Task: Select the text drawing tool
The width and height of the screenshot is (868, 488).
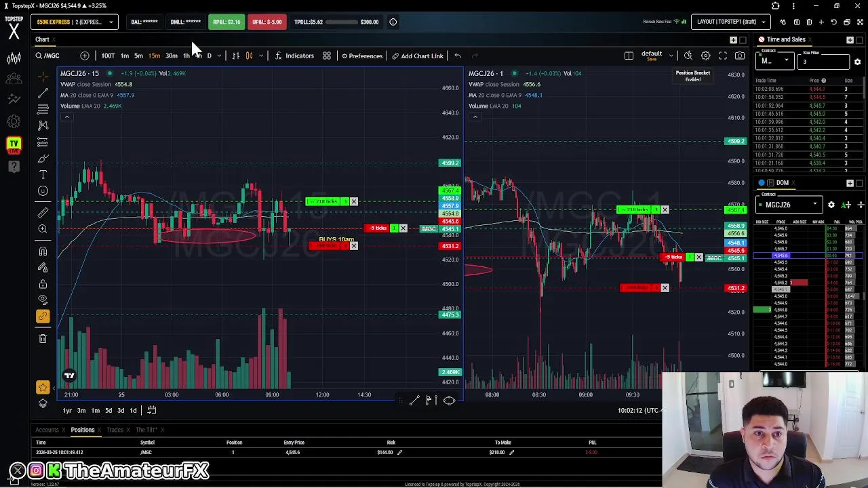Action: coord(43,175)
